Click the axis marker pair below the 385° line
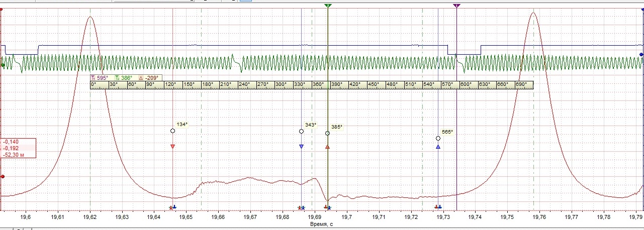This screenshot has width=644, height=230. [327, 207]
